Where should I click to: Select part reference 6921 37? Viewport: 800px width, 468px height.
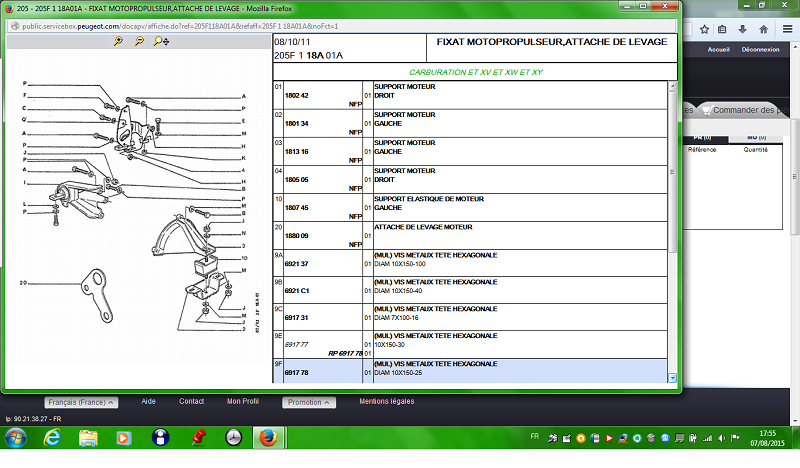click(296, 264)
